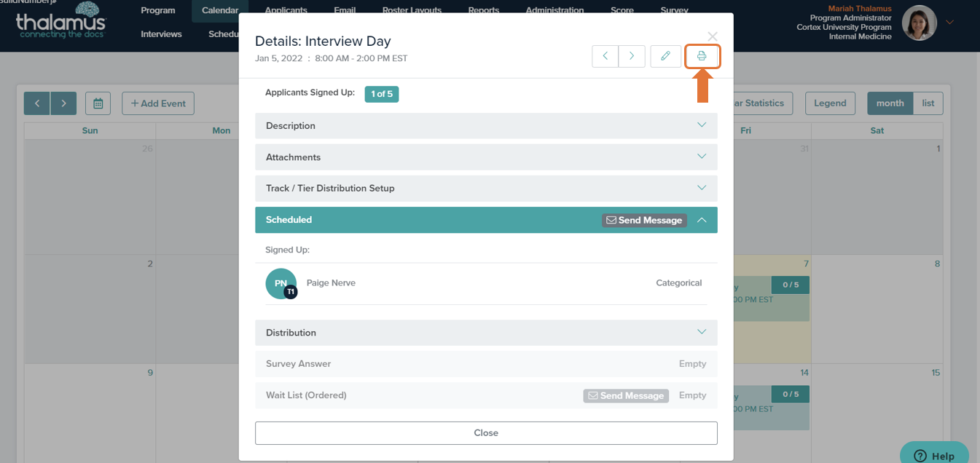
Task: Click Mariah Thalamus profile photo
Action: click(x=920, y=23)
